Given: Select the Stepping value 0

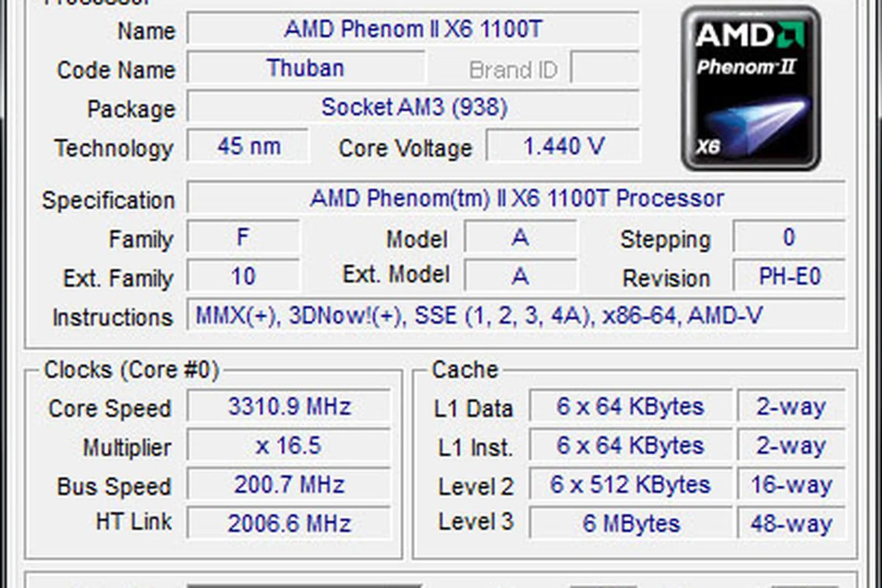Looking at the screenshot, I should click(790, 237).
